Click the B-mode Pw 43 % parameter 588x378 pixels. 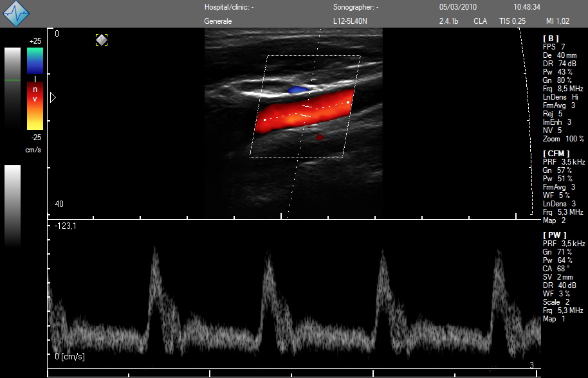(558, 72)
